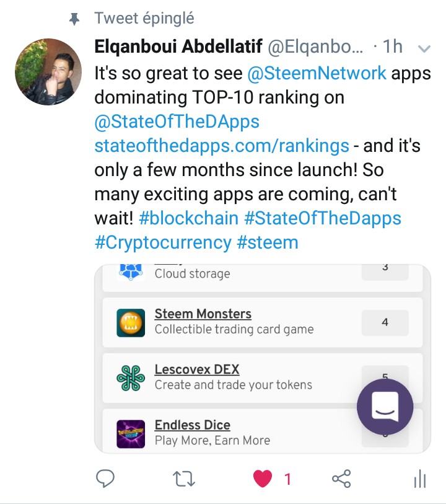Open the purple chat bubble widget
This screenshot has width=446, height=504.
click(385, 407)
